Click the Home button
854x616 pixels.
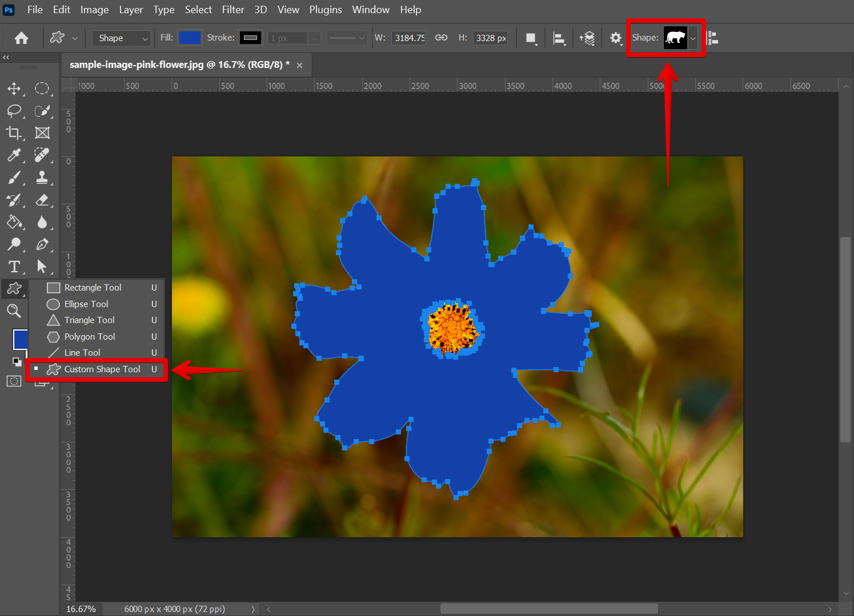(x=22, y=38)
